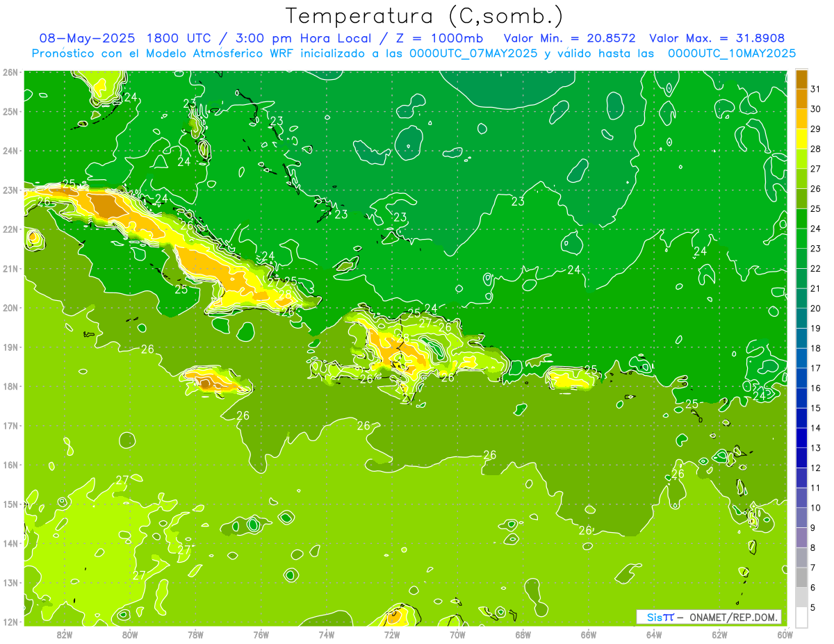Click the orange swatch between 30 and 31

point(801,99)
